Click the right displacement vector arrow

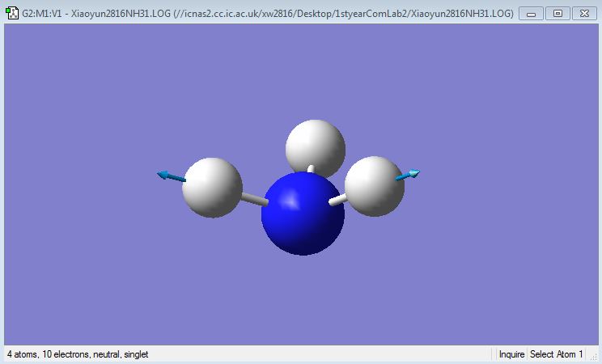coord(408,175)
